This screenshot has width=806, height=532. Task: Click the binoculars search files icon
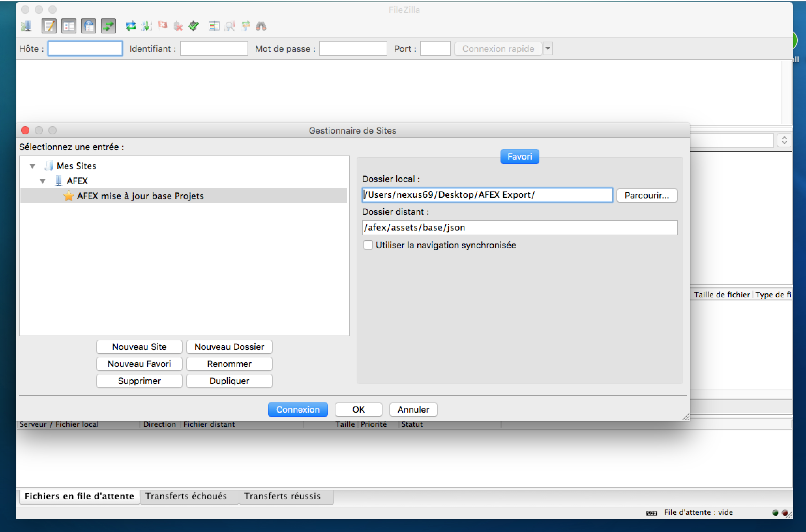coord(261,26)
